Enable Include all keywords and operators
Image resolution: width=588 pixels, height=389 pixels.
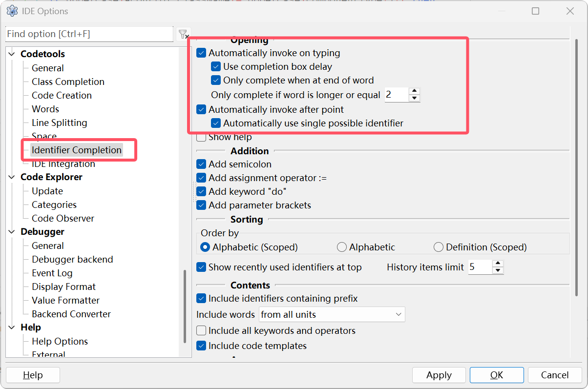click(x=201, y=331)
